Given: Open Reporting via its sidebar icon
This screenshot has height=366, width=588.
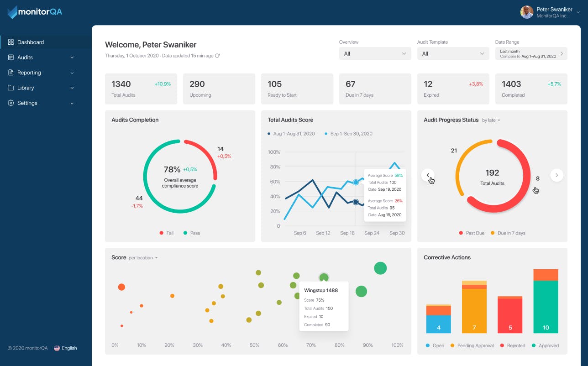Looking at the screenshot, I should click(10, 73).
